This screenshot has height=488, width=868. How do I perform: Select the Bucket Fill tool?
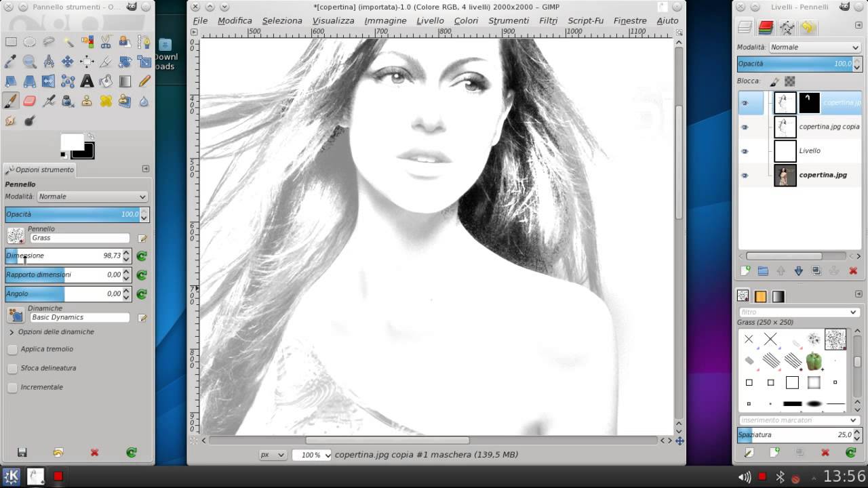(106, 81)
